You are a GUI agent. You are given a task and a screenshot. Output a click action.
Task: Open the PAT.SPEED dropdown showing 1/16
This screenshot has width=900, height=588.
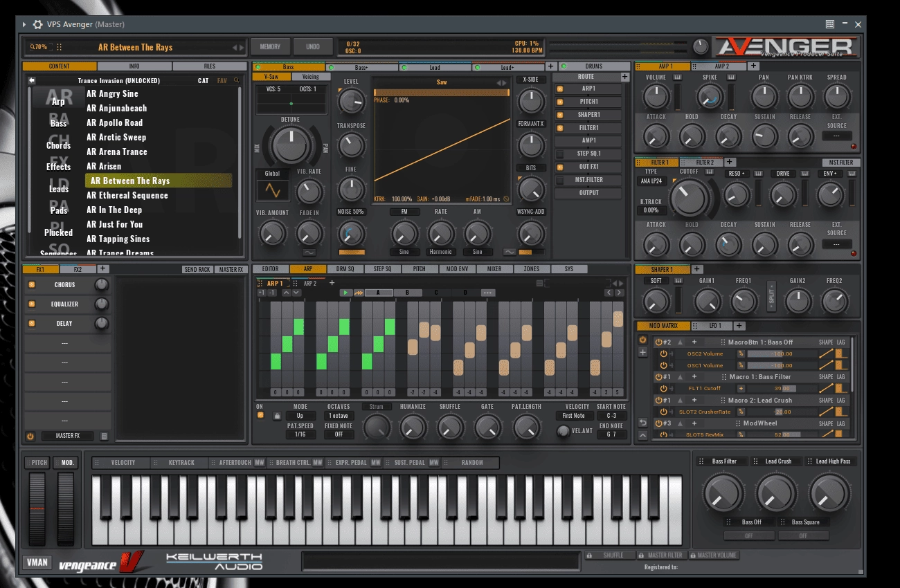(x=300, y=434)
